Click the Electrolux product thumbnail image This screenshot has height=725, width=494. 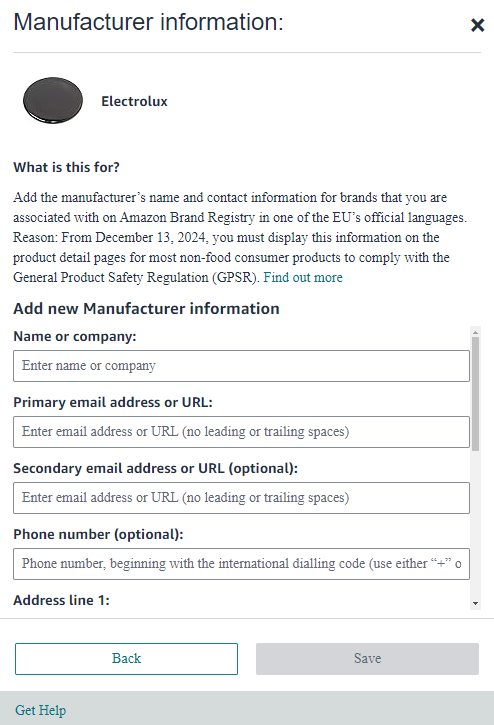53,100
